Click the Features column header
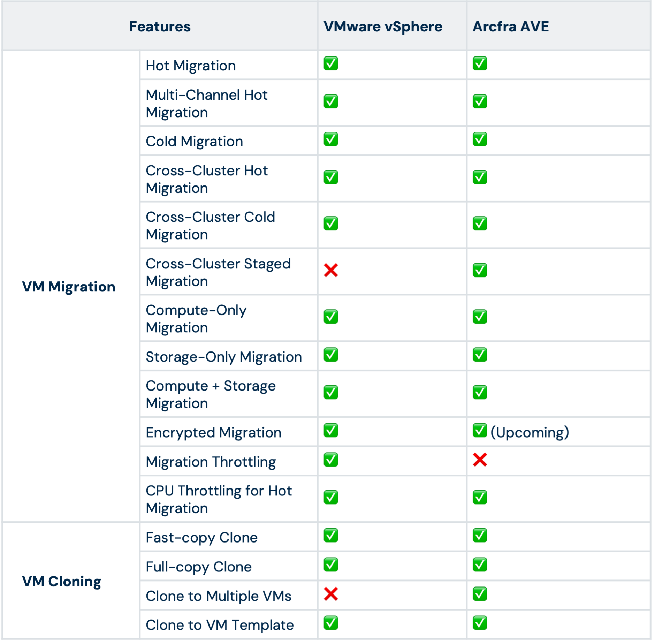The height and width of the screenshot is (644, 655). tap(160, 26)
